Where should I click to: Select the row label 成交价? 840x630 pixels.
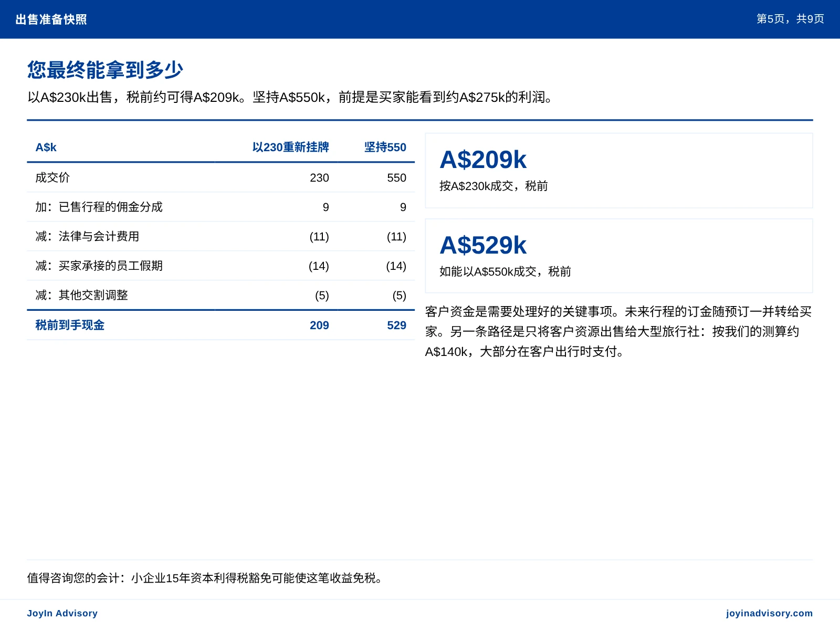tap(52, 177)
